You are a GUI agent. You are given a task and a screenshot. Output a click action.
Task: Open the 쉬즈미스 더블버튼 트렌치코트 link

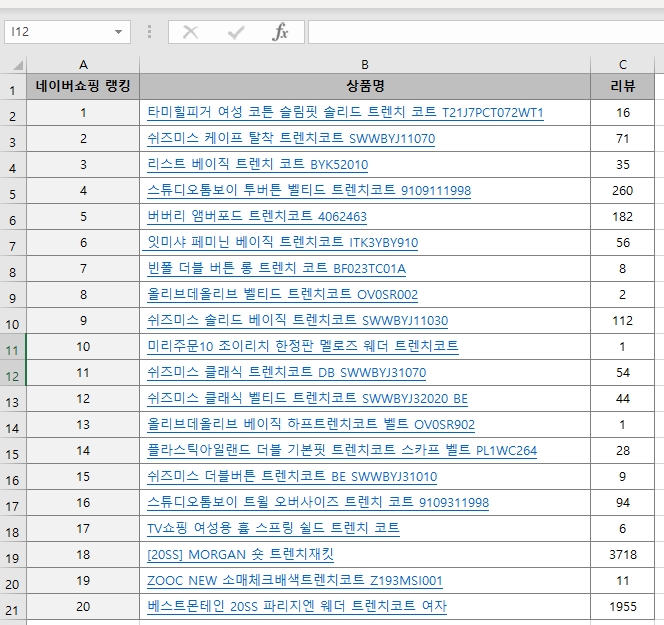[292, 476]
